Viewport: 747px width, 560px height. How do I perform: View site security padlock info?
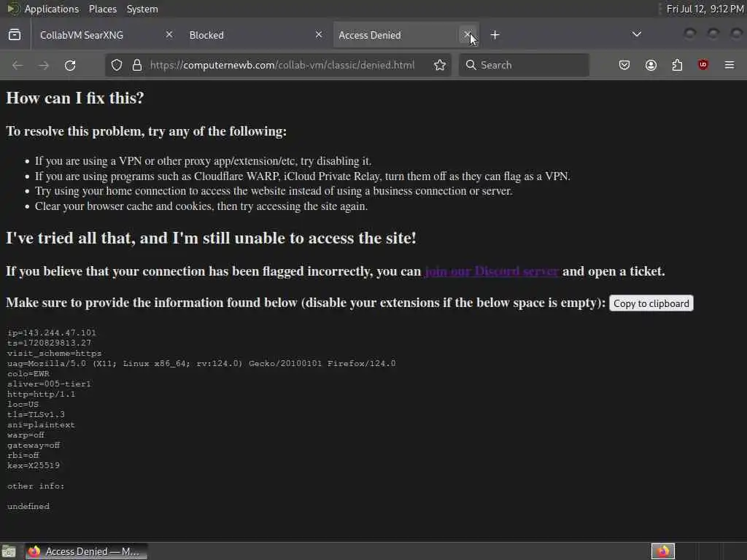coord(137,65)
